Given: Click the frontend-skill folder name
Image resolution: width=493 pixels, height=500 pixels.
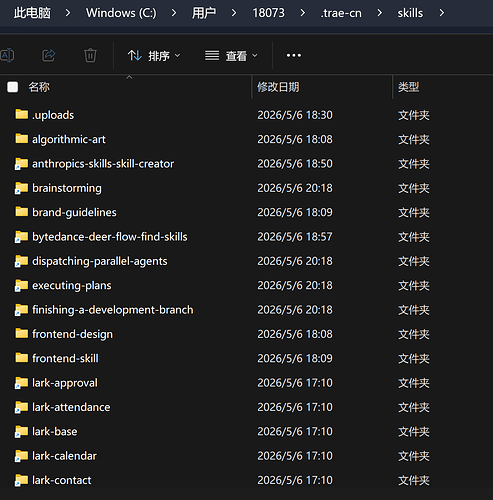Looking at the screenshot, I should 65,358.
